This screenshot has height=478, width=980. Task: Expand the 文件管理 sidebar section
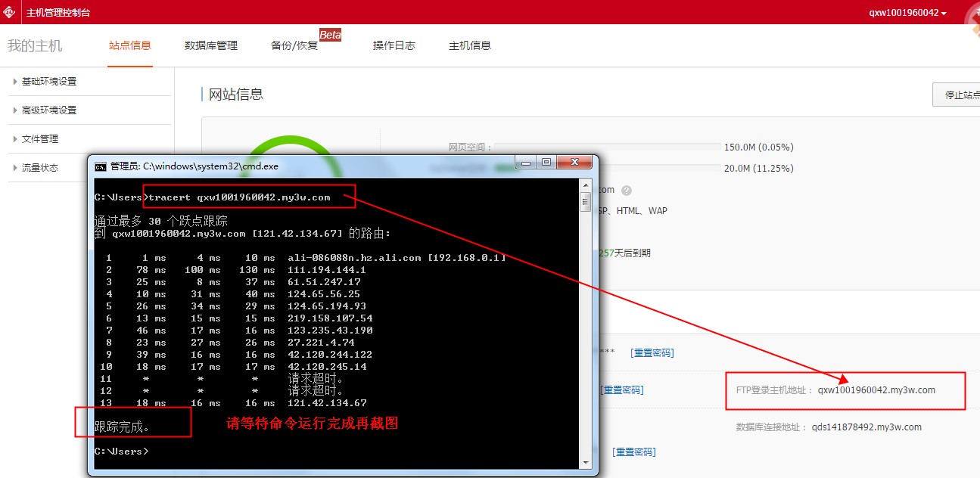pos(40,139)
